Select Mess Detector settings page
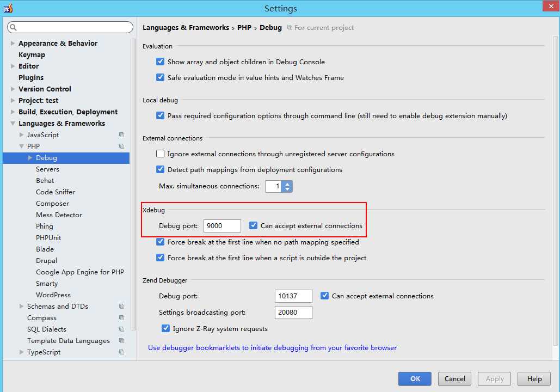The height and width of the screenshot is (392, 560). [59, 215]
